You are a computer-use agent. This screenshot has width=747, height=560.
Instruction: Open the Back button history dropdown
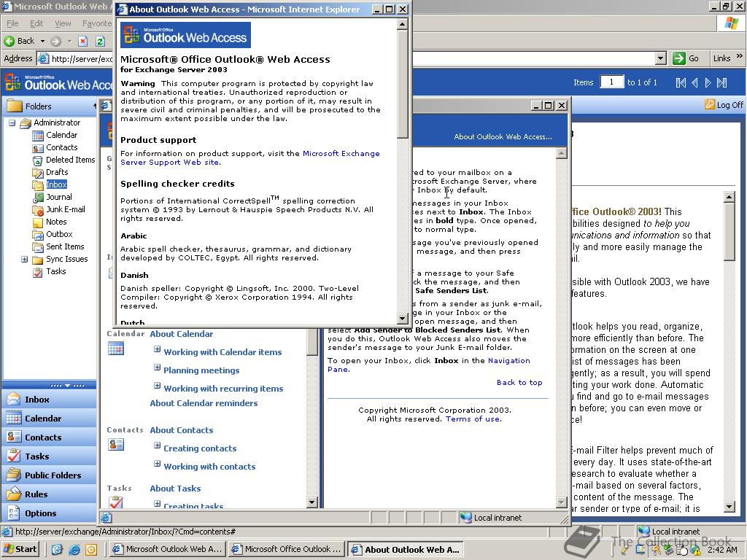[42, 41]
